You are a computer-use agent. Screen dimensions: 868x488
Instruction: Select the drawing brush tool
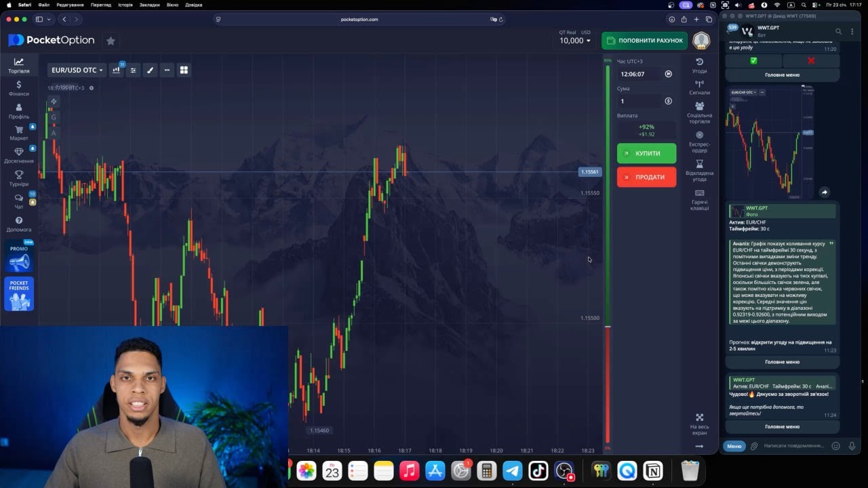[151, 70]
